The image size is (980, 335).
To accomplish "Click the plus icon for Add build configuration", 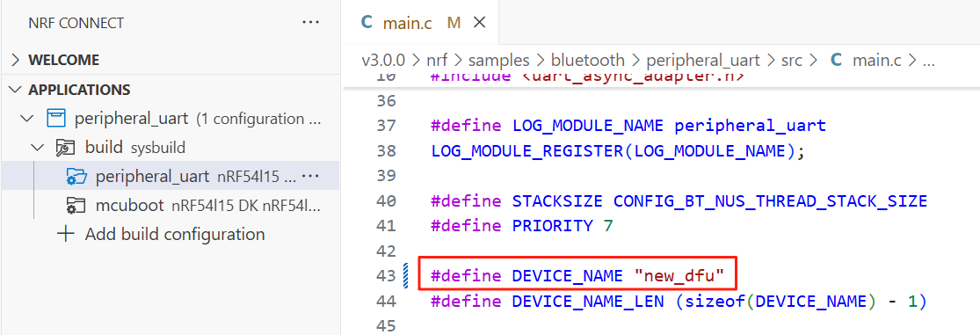I will [x=66, y=235].
